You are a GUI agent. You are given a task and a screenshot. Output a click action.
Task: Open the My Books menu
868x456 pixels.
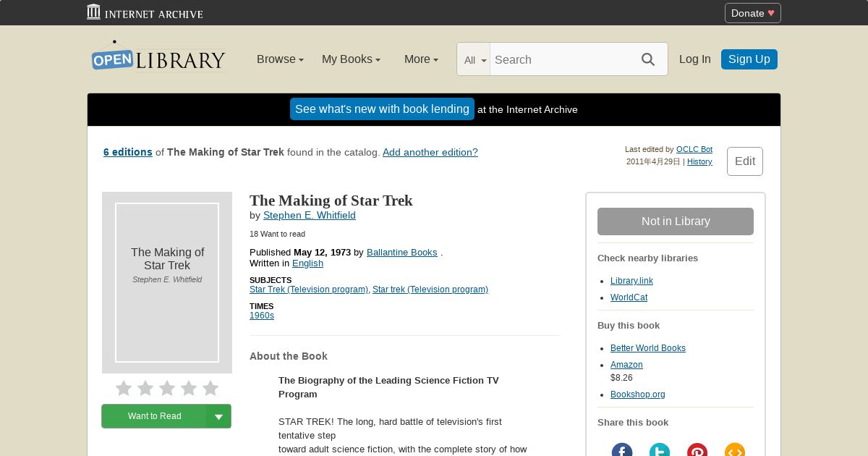click(351, 59)
